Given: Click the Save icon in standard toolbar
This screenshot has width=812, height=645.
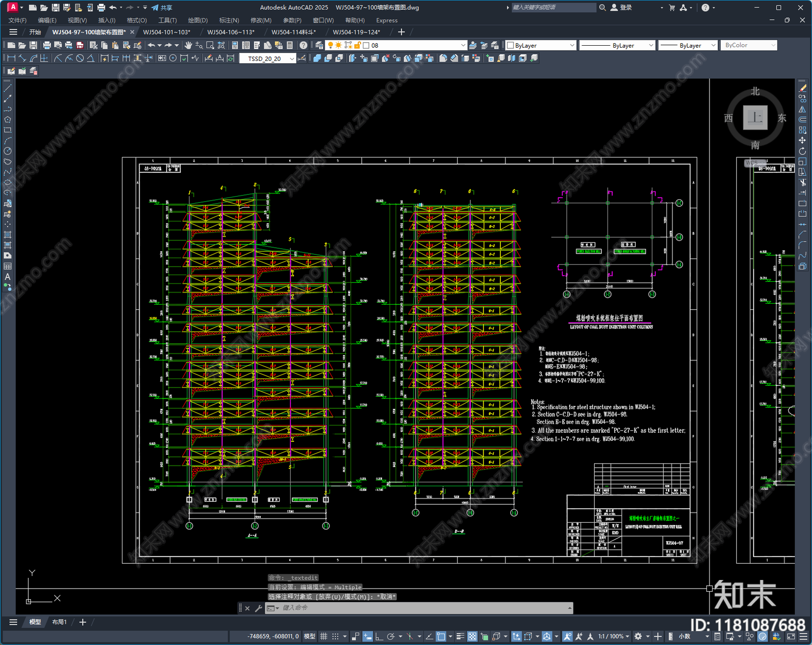Looking at the screenshot, I should click(33, 45).
